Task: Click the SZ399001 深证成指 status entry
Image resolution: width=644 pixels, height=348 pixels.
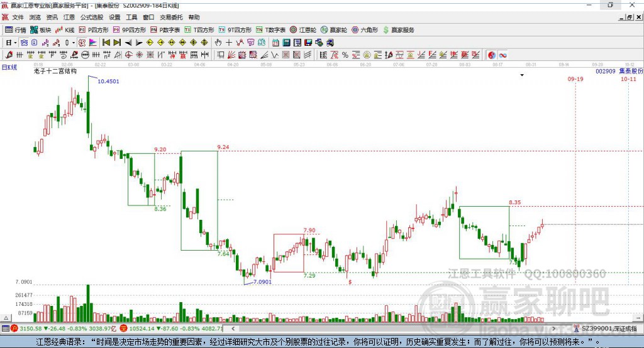Action: pyautogui.click(x=606, y=329)
